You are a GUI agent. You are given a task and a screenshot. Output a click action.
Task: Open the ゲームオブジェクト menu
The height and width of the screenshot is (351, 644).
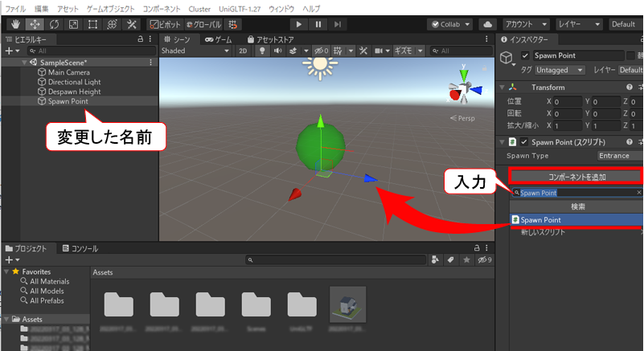[111, 7]
